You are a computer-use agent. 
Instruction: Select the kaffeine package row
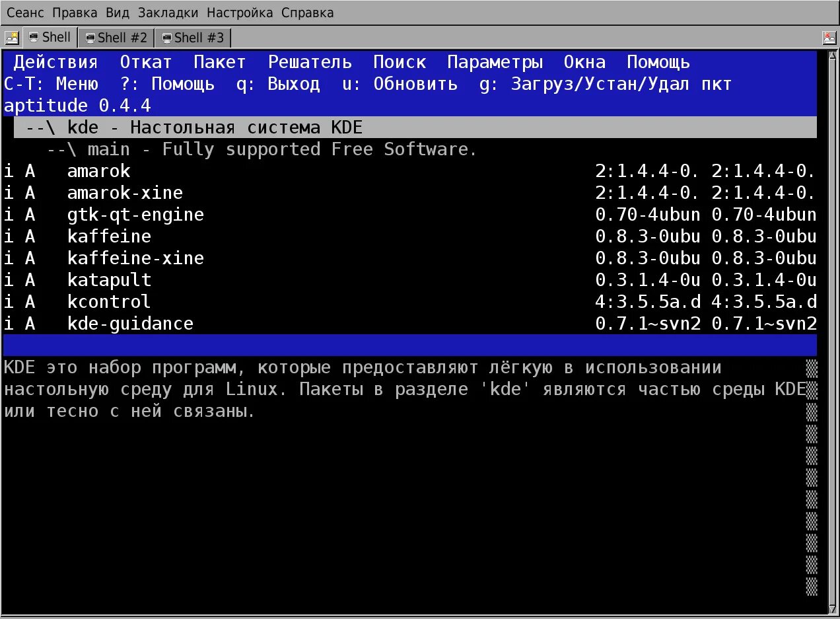410,237
